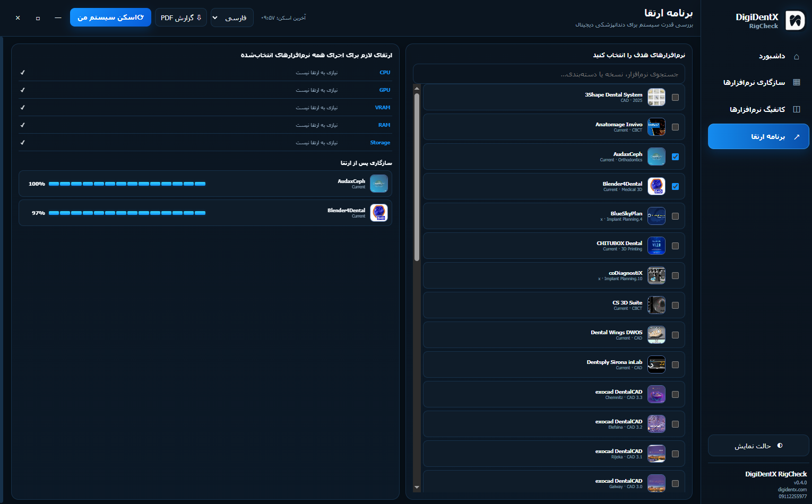812x504 pixels.
Task: Select the Dentsply Sirona inLab checkbox
Action: (675, 364)
